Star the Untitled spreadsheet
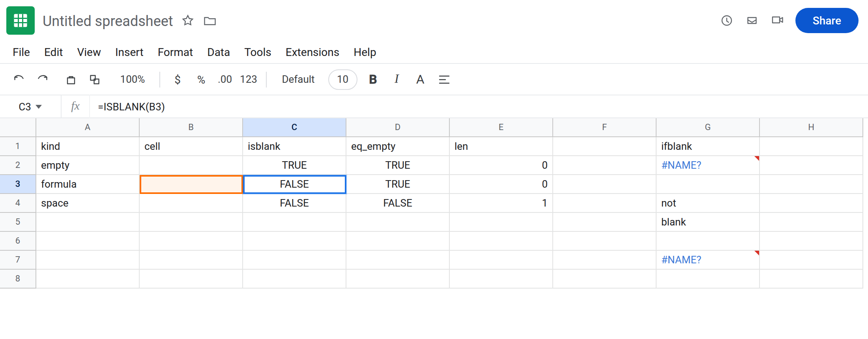The width and height of the screenshot is (868, 339). coord(188,20)
